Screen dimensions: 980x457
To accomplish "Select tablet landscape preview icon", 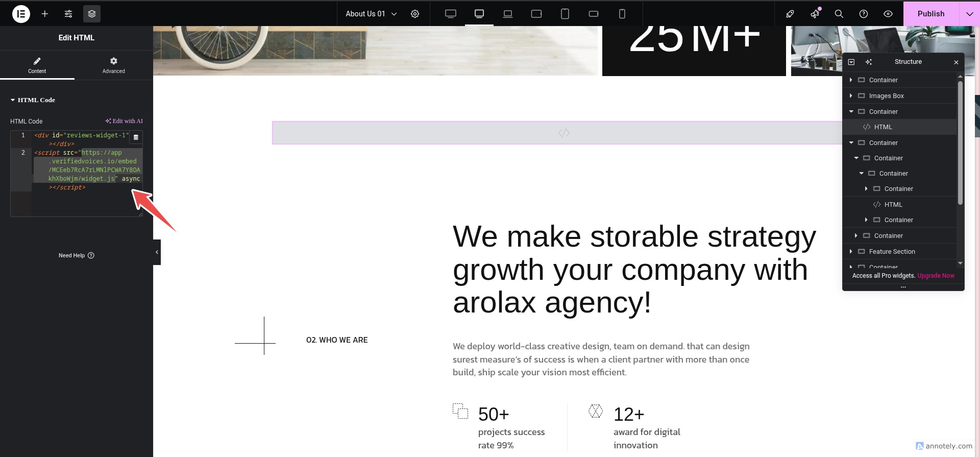I will click(x=536, y=14).
